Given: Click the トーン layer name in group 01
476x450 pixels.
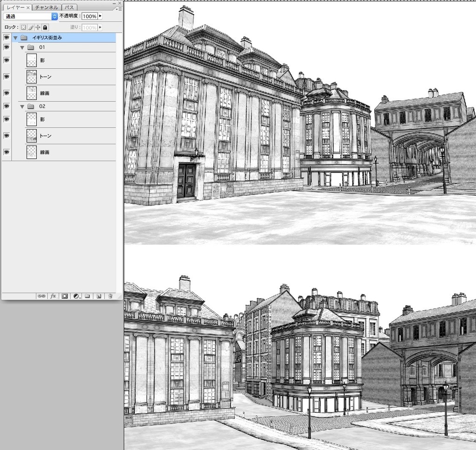Looking at the screenshot, I should [46, 77].
